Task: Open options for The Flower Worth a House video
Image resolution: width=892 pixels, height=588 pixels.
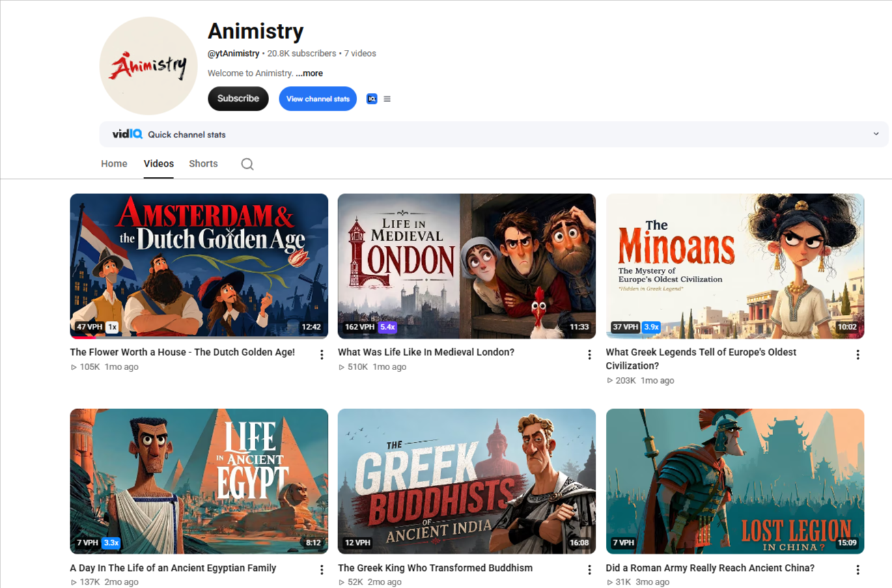Action: coord(322,354)
